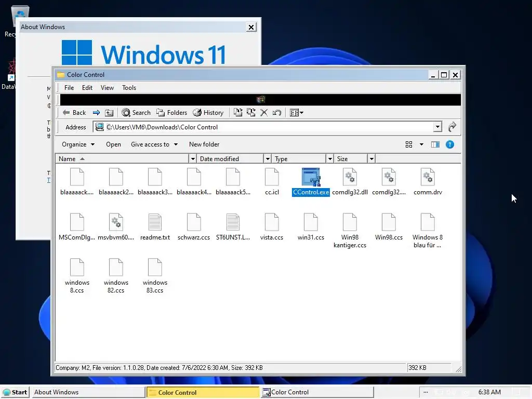Open the Views dropdown in the toolbar
Screen dimensions: 532x399
297,113
